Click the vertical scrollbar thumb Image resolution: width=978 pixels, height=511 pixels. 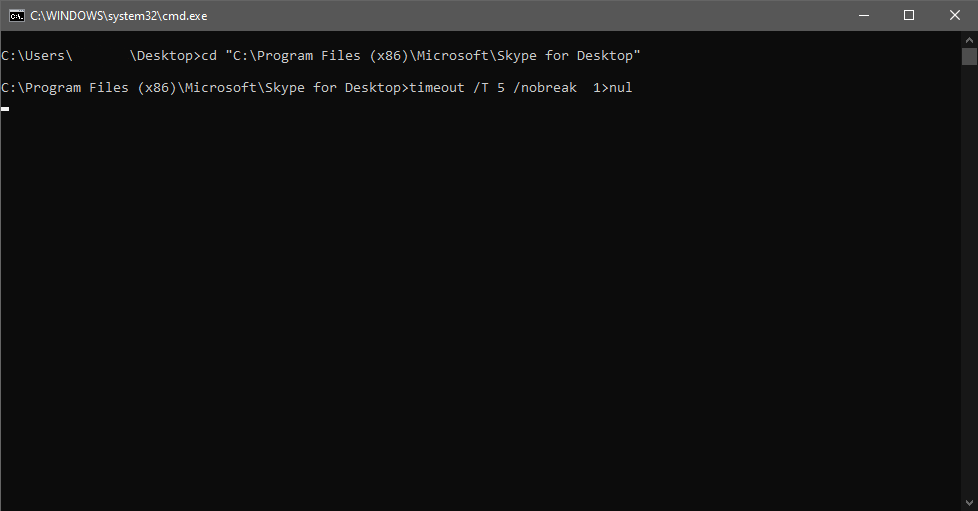969,56
